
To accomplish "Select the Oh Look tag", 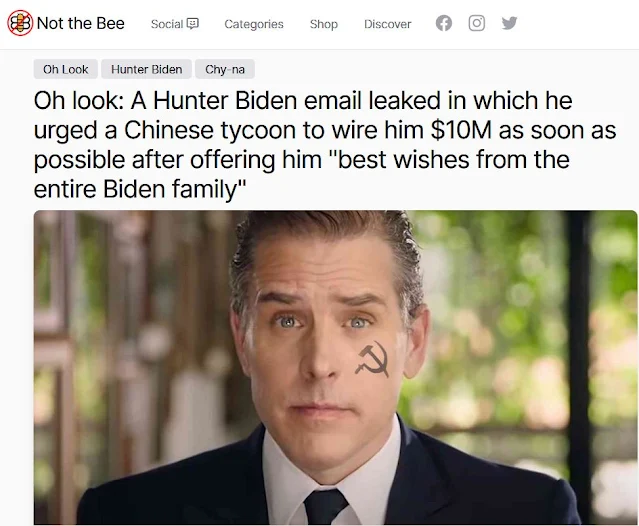I will coord(66,69).
